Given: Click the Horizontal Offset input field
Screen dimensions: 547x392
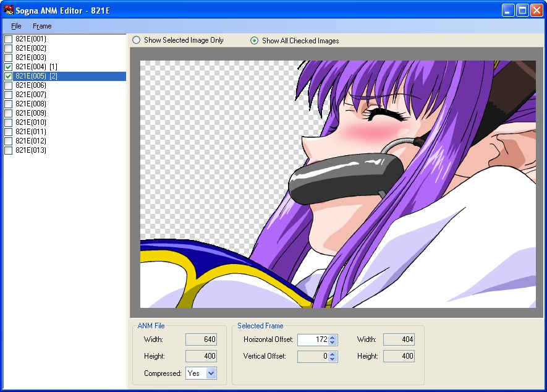Looking at the screenshot, I should tap(313, 339).
